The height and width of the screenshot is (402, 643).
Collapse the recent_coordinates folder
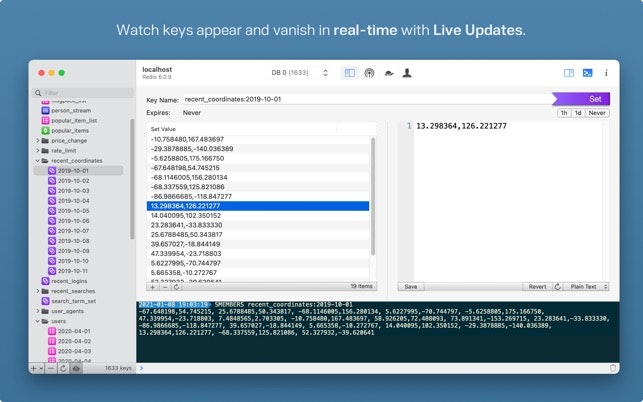pyautogui.click(x=38, y=161)
